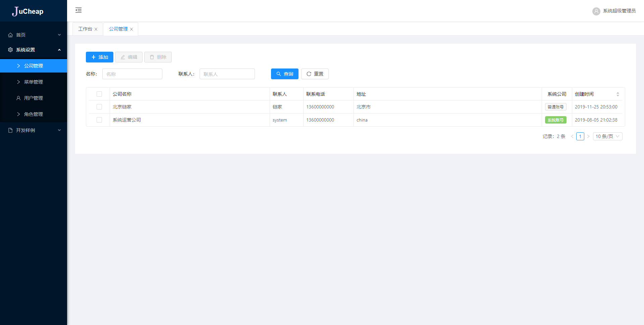Select 菜单管理 in the sidebar
Viewport: 644px width, 325px height.
coord(34,82)
